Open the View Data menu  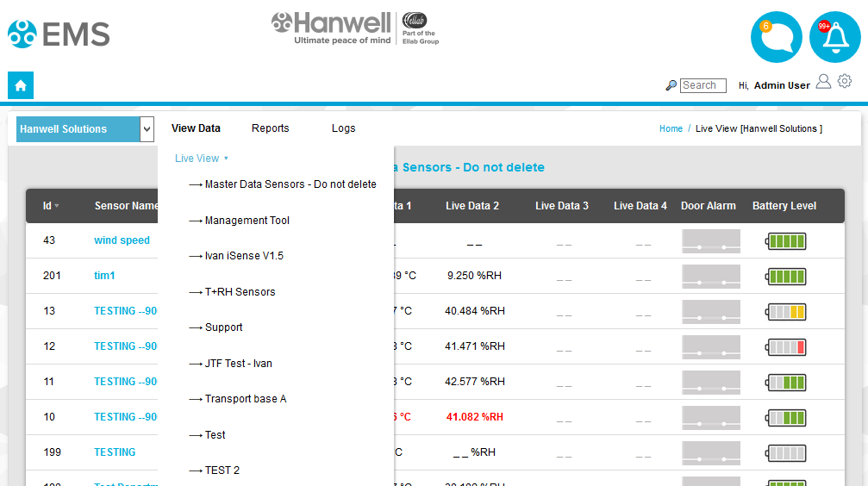(x=196, y=128)
